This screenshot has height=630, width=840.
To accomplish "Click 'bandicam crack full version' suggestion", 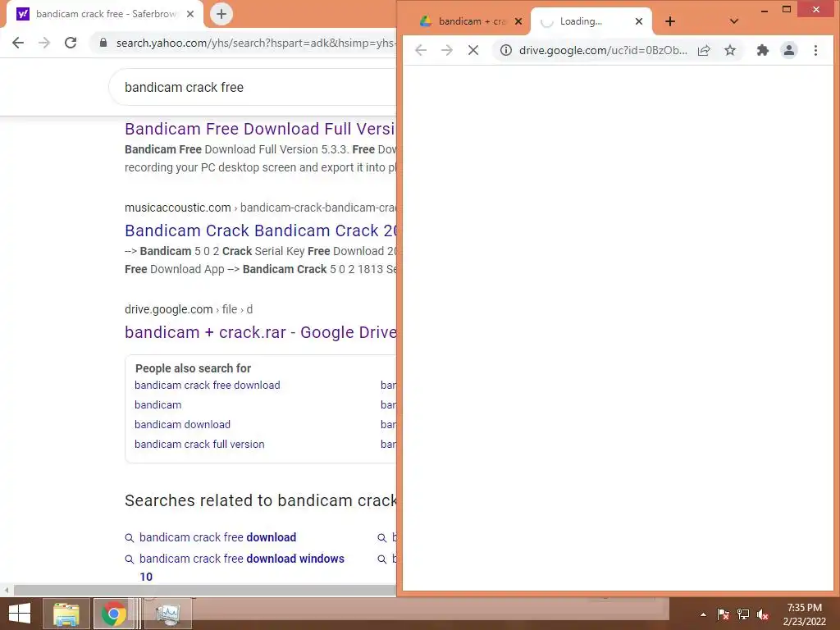I will [x=199, y=444].
